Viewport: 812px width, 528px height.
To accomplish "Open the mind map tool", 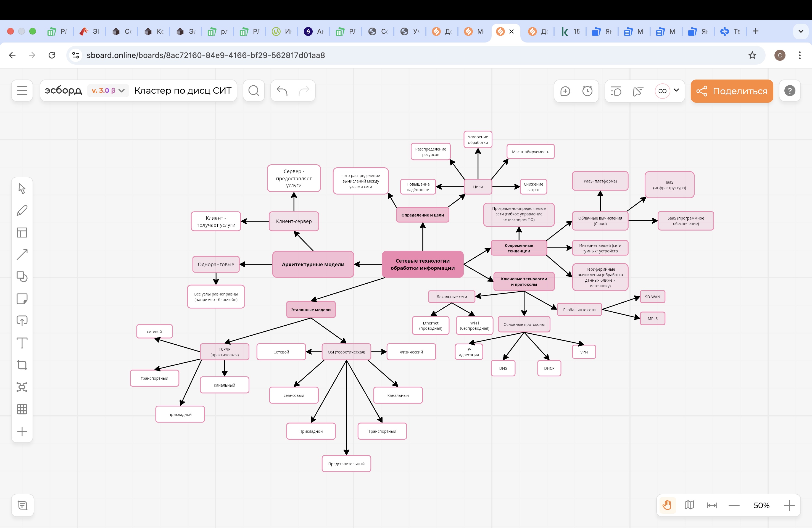I will point(22,387).
